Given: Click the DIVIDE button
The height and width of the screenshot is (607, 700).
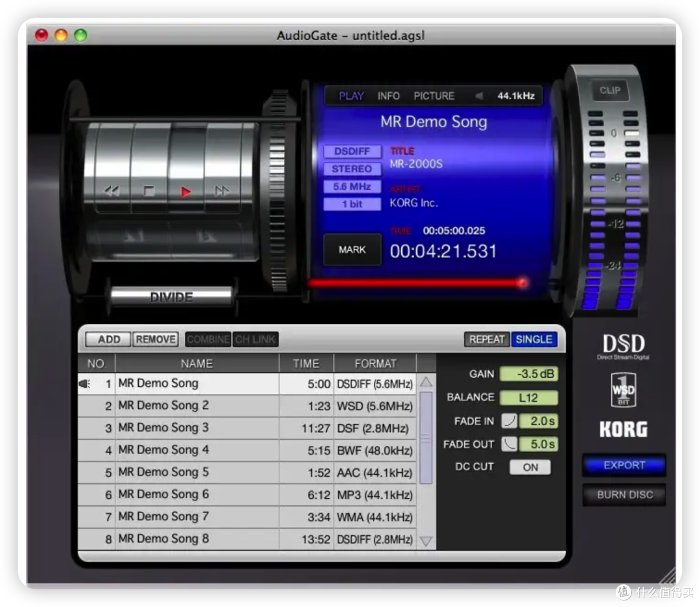Looking at the screenshot, I should (x=171, y=296).
